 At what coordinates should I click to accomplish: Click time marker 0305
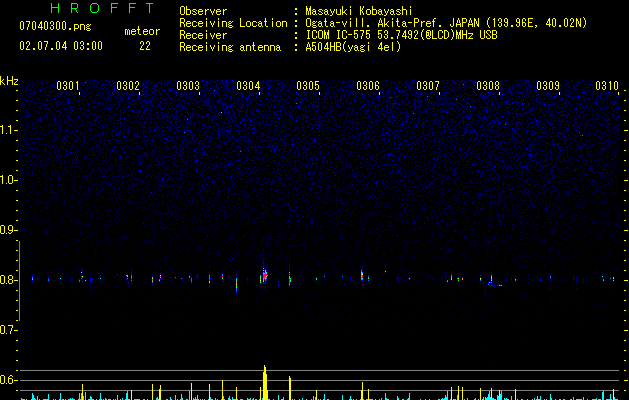click(308, 86)
